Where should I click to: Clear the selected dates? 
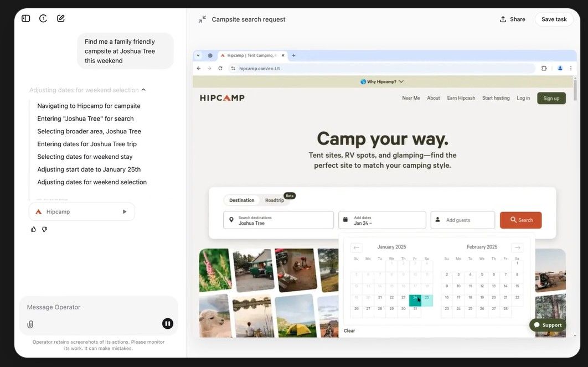pyautogui.click(x=349, y=330)
